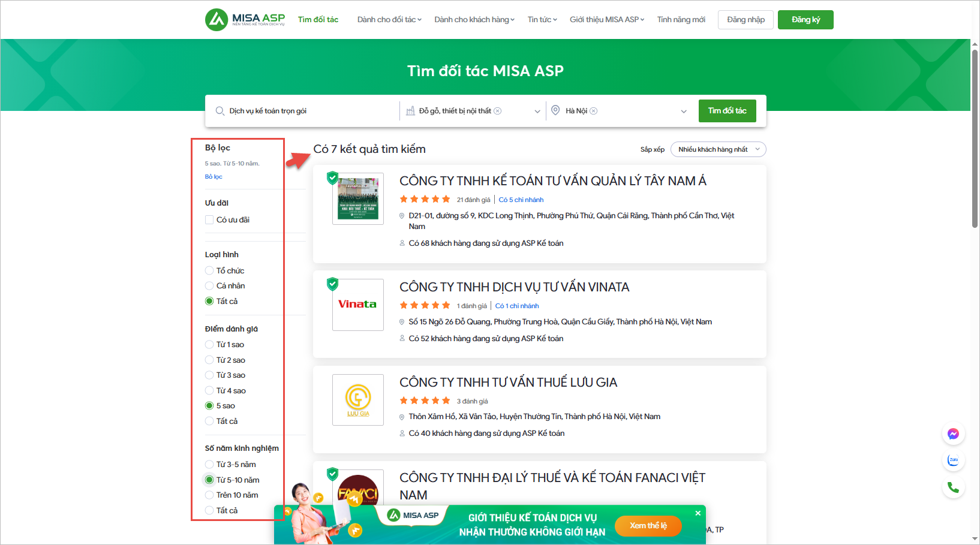Select the Tổ chức radio option

[209, 270]
